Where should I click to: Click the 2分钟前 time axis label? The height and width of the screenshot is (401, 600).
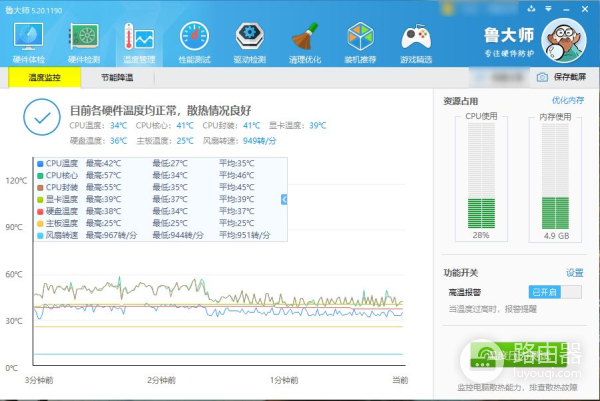pyautogui.click(x=161, y=380)
